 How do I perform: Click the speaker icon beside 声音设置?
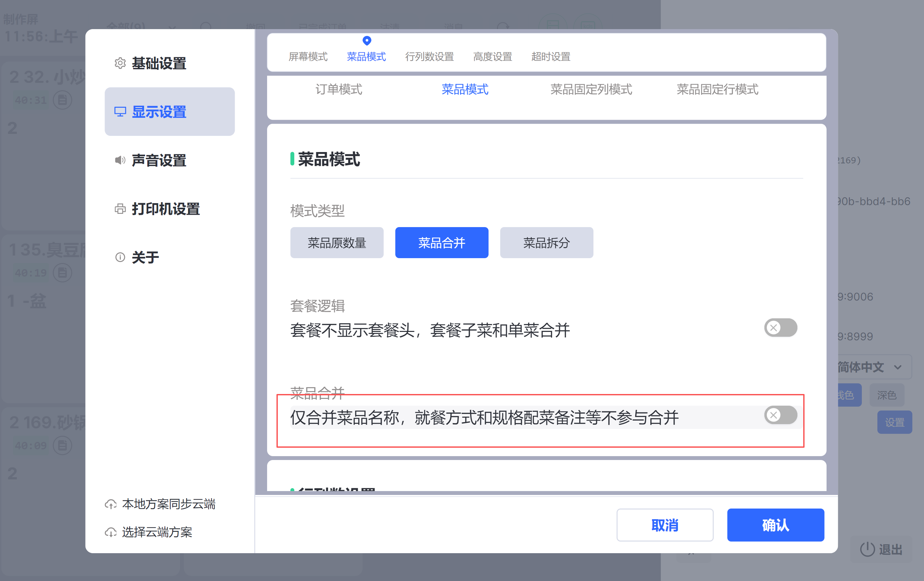pyautogui.click(x=120, y=160)
